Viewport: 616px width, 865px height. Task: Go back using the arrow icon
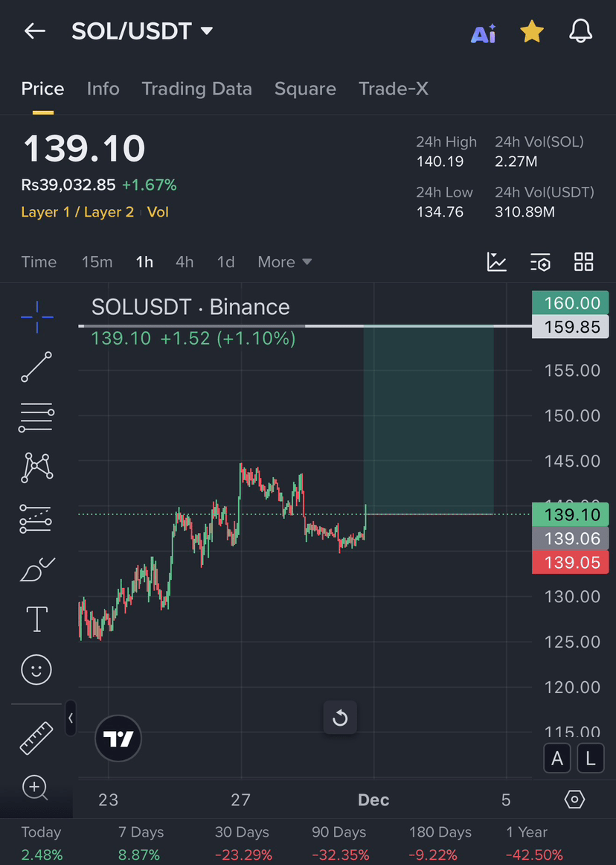35,31
